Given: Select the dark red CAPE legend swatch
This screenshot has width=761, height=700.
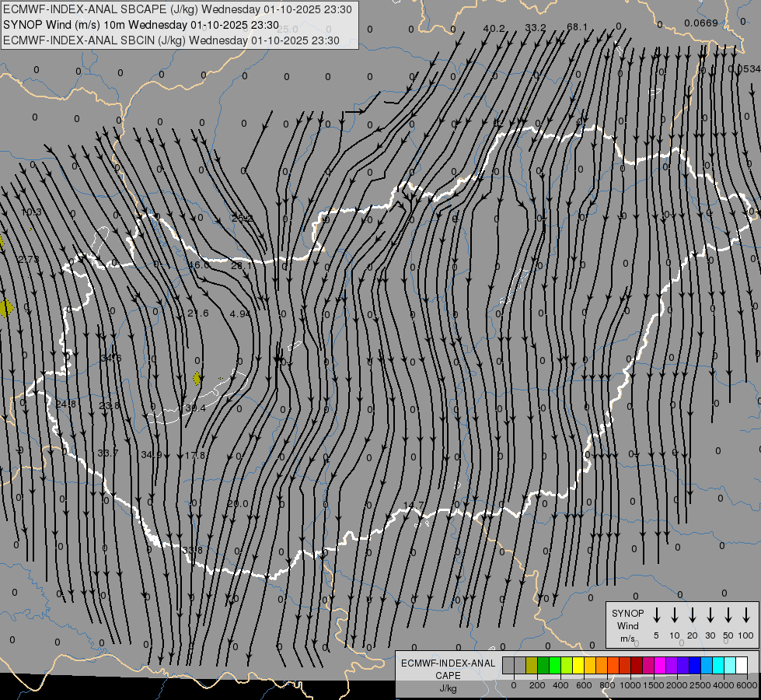Looking at the screenshot, I should [x=637, y=665].
